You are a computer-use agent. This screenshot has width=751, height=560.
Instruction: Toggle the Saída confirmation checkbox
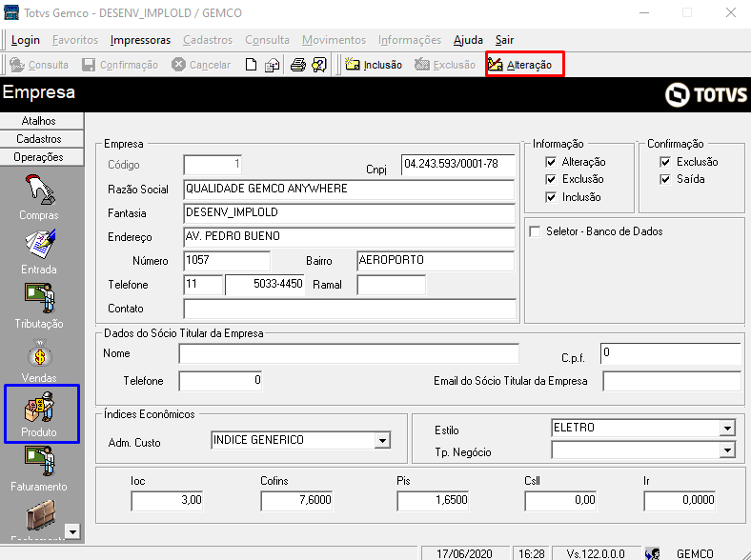(x=665, y=180)
